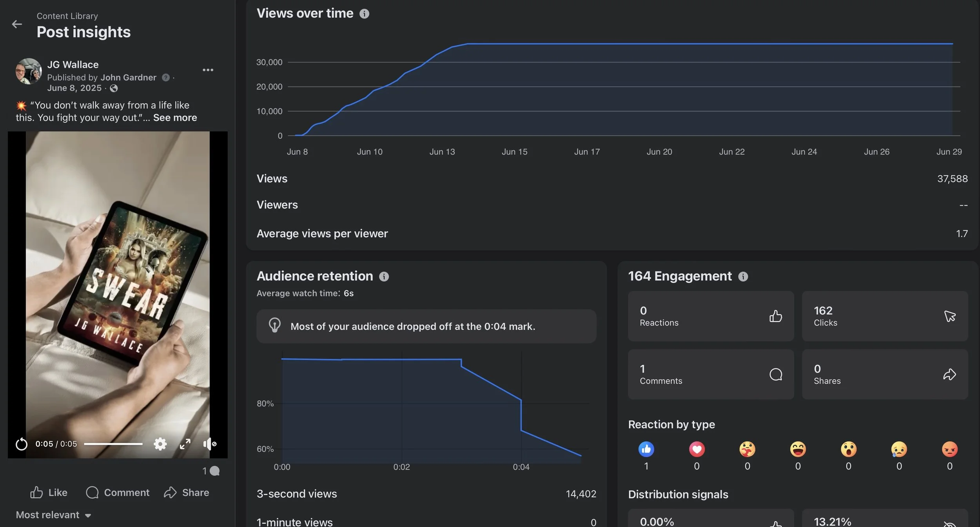Click the comment count bubble below video

211,471
